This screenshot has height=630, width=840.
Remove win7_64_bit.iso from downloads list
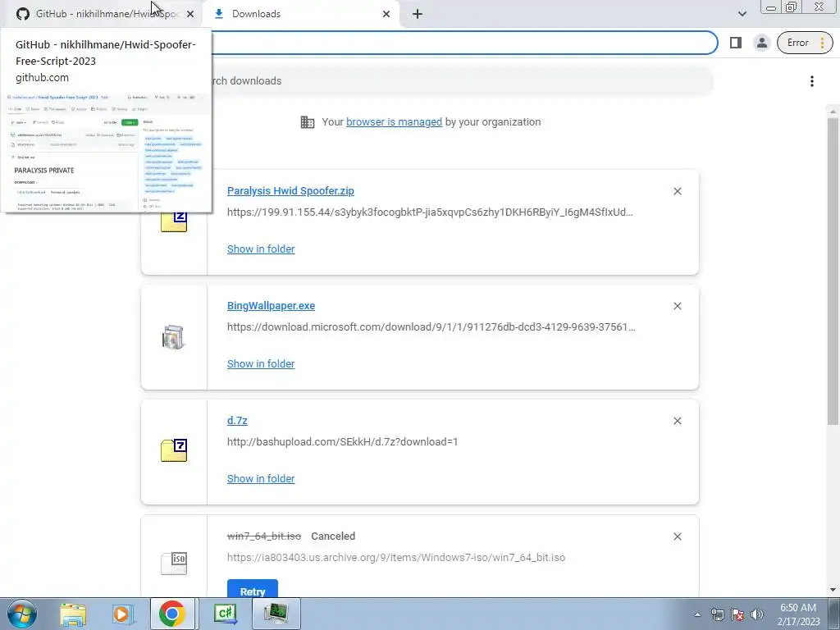tap(677, 536)
